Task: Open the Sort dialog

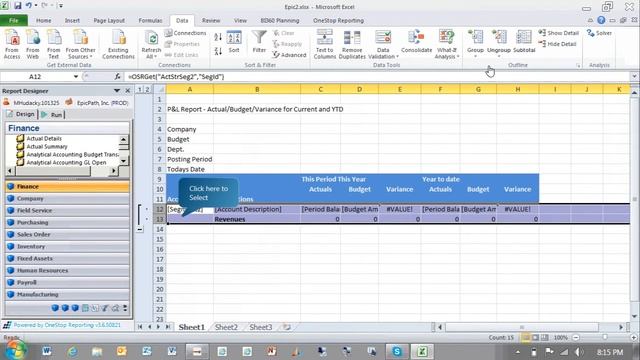Action: [234, 42]
